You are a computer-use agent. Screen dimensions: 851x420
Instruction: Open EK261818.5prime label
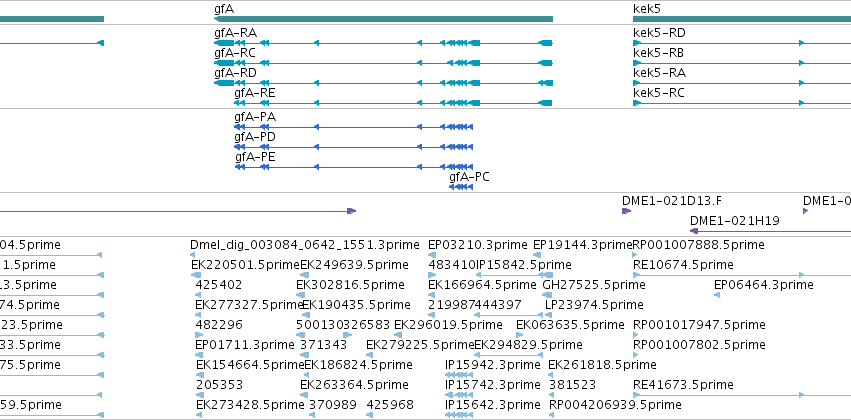tap(602, 365)
